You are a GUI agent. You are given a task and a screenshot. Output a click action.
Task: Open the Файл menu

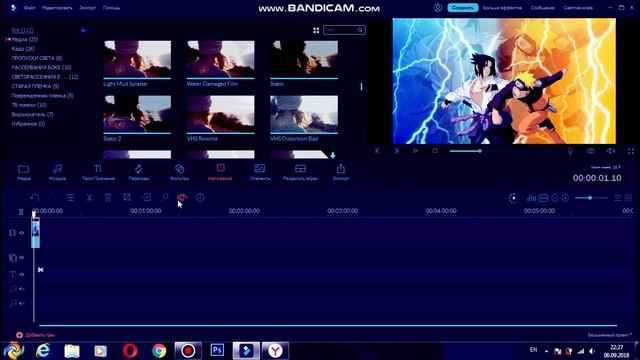[x=29, y=8]
